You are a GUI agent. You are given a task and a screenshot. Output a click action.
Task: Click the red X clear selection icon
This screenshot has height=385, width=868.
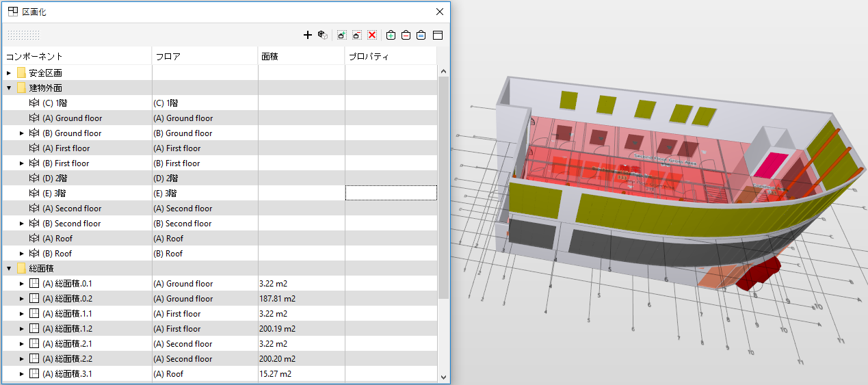(x=372, y=35)
